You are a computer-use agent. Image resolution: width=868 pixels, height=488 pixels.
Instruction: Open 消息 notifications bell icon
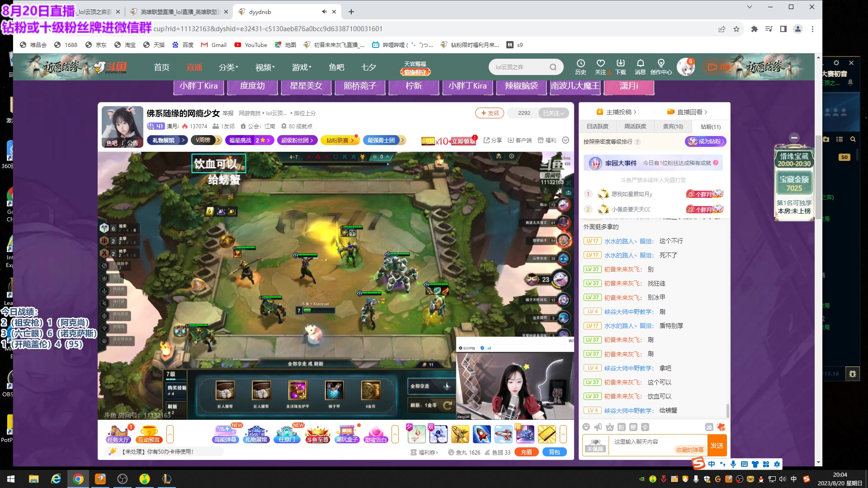[640, 64]
